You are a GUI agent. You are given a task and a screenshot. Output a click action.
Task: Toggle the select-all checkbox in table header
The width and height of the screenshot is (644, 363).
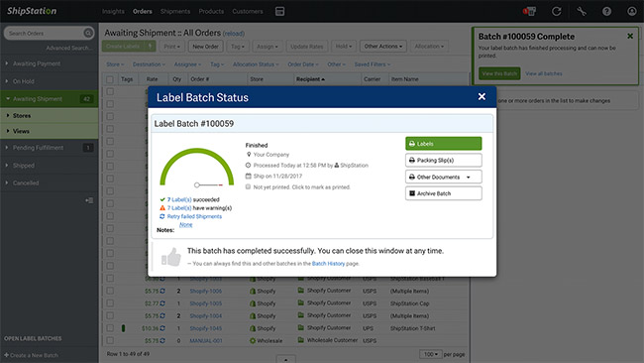[110, 79]
